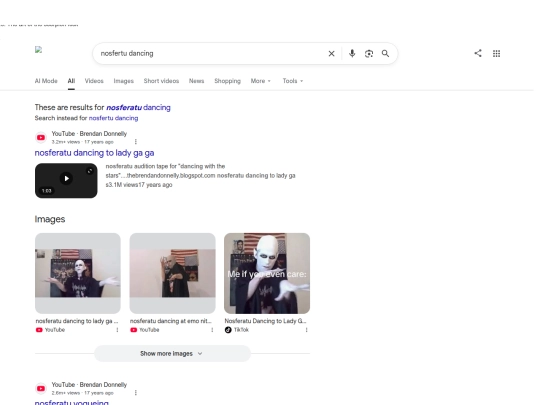The image size is (540, 405).
Task: Open 'Me if you even care' image
Action: pyautogui.click(x=267, y=273)
